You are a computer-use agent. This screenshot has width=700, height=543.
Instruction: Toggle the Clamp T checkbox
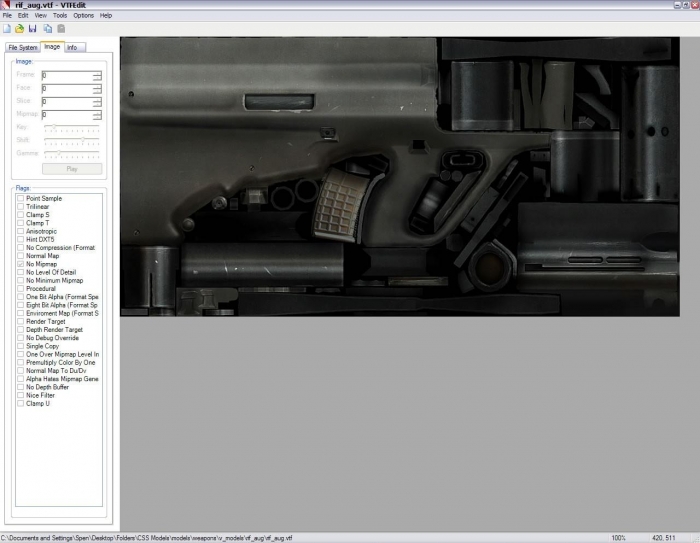pyautogui.click(x=21, y=223)
